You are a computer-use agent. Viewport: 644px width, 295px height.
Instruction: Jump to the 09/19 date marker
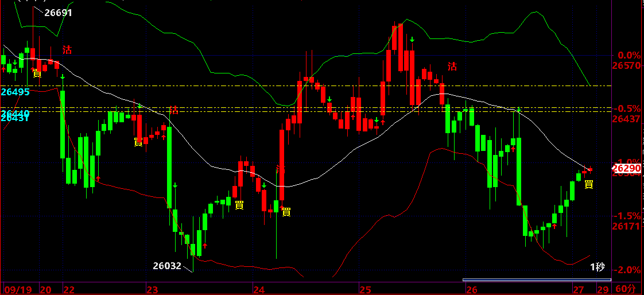tap(19, 289)
